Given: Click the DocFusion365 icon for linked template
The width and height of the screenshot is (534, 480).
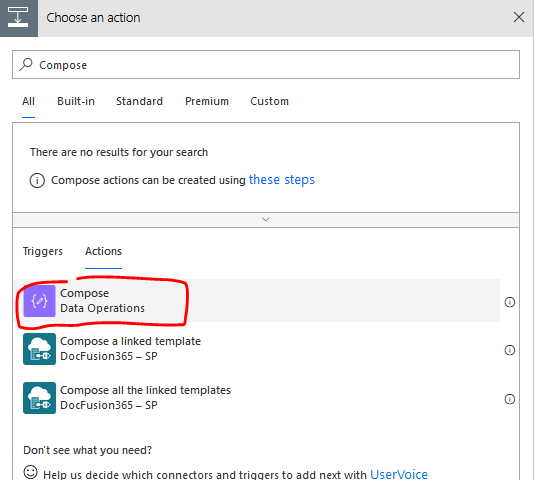Looking at the screenshot, I should click(39, 349).
